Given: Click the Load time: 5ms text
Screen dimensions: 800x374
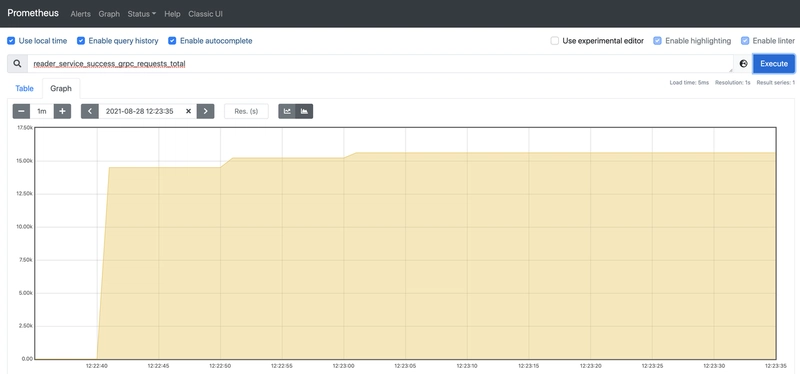Looking at the screenshot, I should pyautogui.click(x=689, y=83).
